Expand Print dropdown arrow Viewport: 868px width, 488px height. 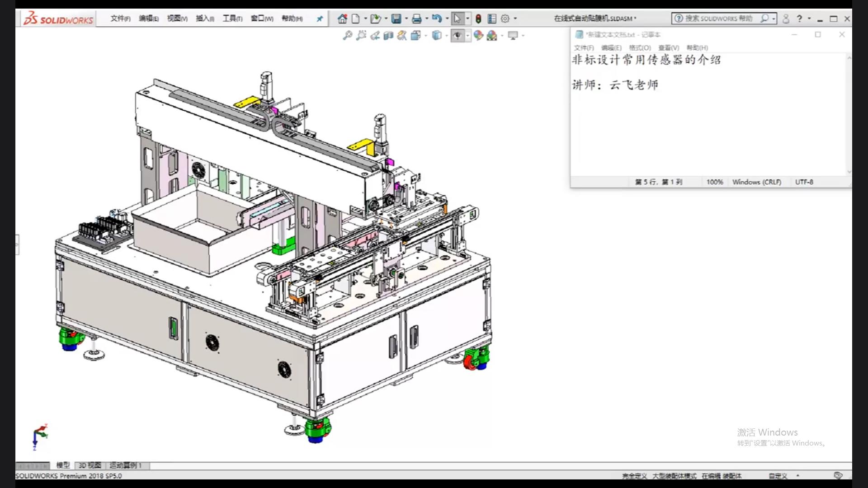click(426, 19)
